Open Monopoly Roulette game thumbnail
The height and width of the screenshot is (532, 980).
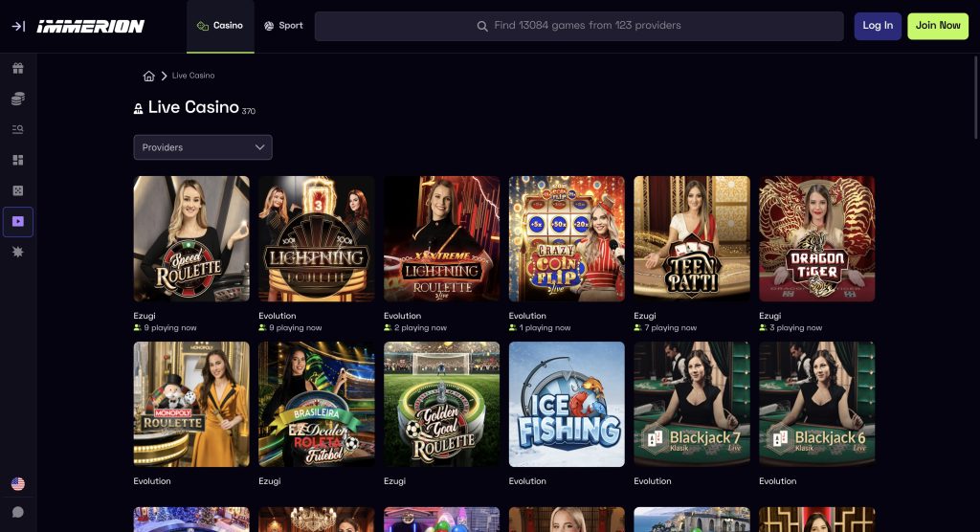point(191,404)
